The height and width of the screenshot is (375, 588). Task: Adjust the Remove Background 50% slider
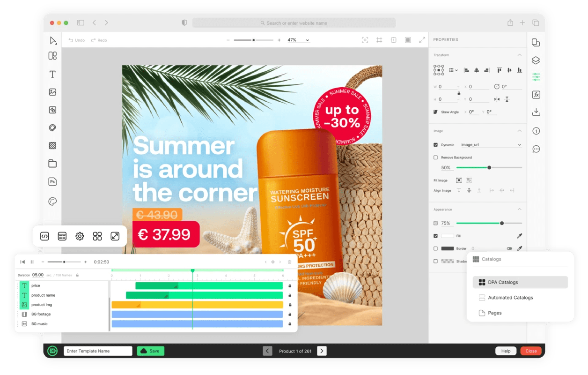(489, 168)
